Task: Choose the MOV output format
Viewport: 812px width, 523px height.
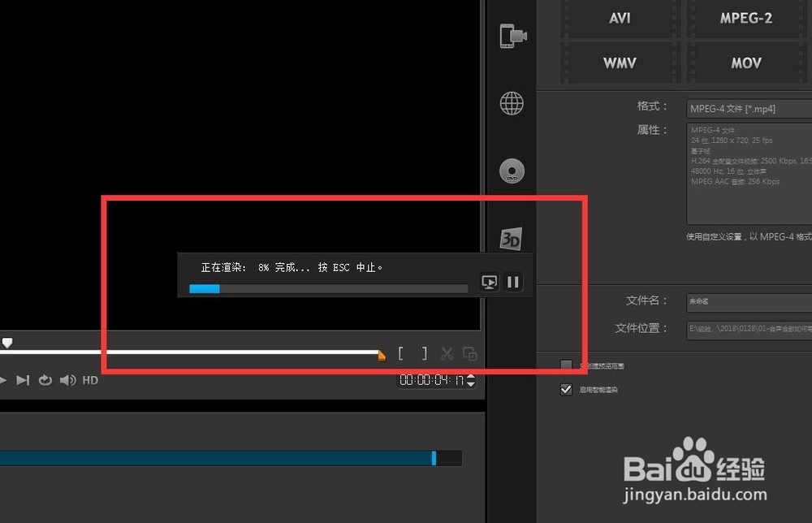Action: (746, 63)
